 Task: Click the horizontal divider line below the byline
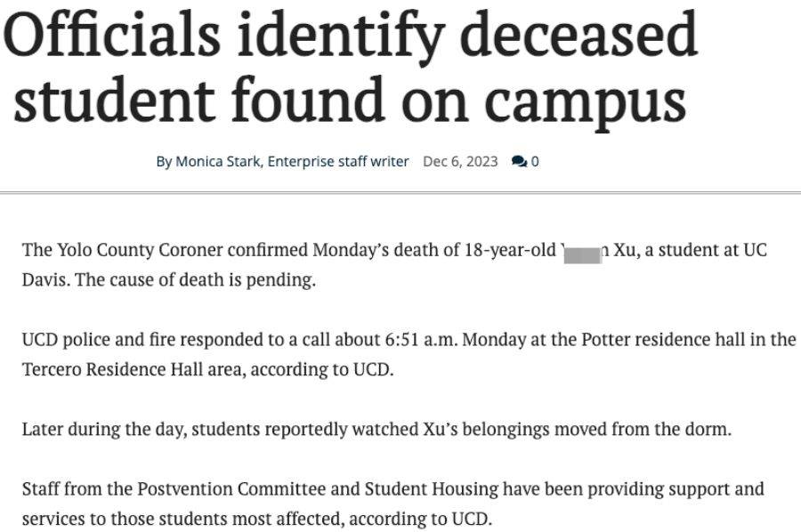tap(400, 193)
